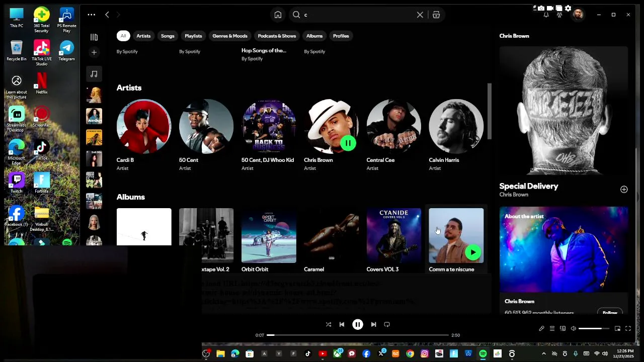Screen dimensions: 644x362
Task: Mute the Spotify volume
Action: click(x=573, y=328)
